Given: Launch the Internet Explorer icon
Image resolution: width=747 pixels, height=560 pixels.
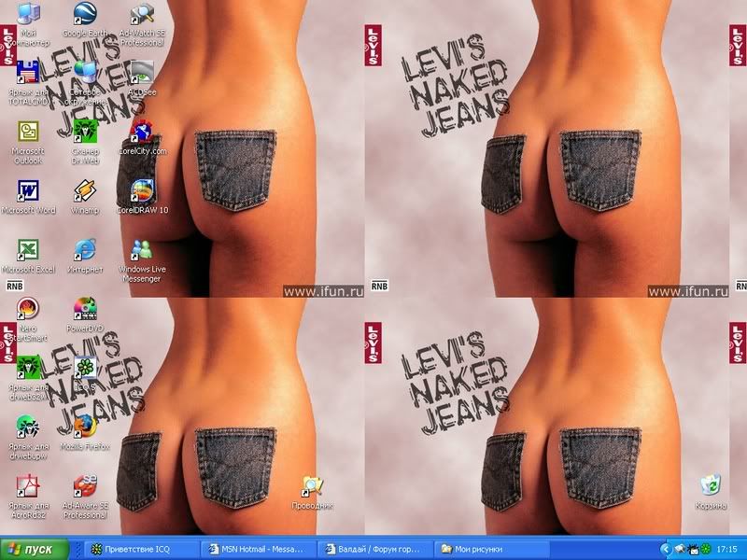Looking at the screenshot, I should 85,250.
